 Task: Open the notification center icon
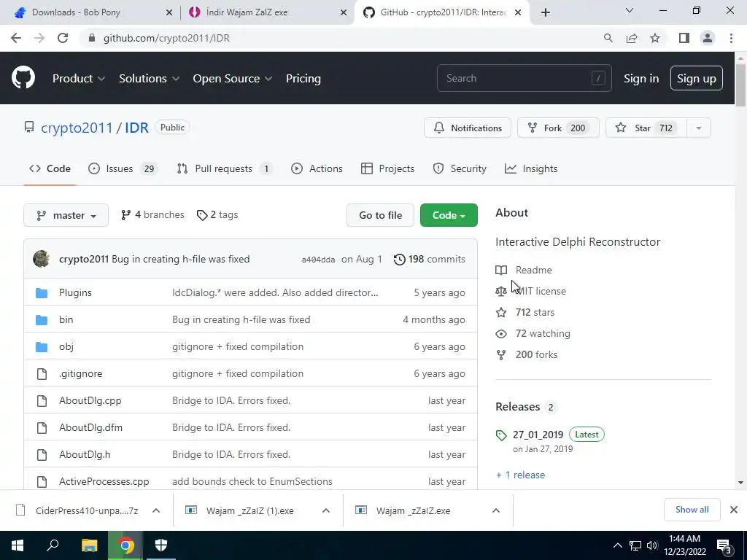tap(724, 545)
